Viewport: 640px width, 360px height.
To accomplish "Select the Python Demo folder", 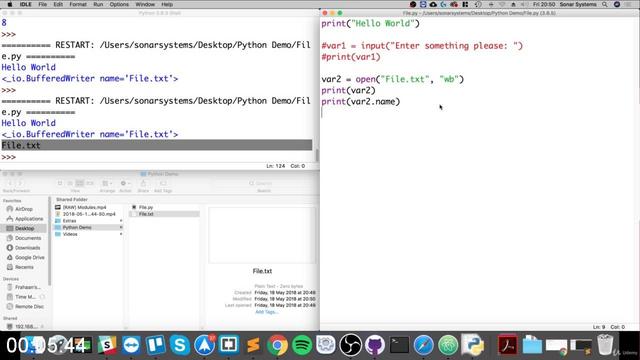I will click(x=88, y=227).
